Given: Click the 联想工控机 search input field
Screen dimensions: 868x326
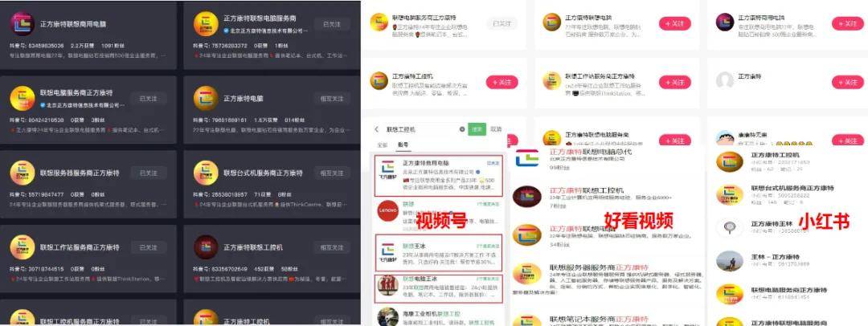Looking at the screenshot, I should pos(420,129).
